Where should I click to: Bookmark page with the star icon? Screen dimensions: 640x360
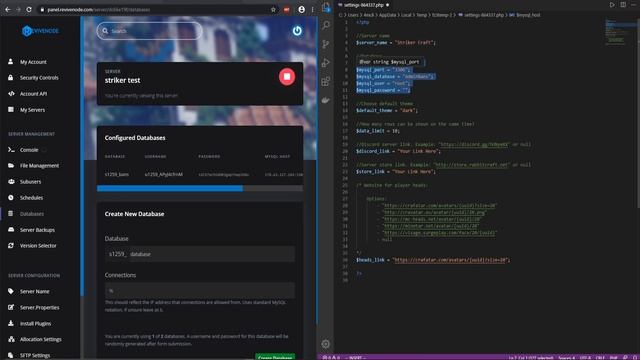[x=273, y=9]
